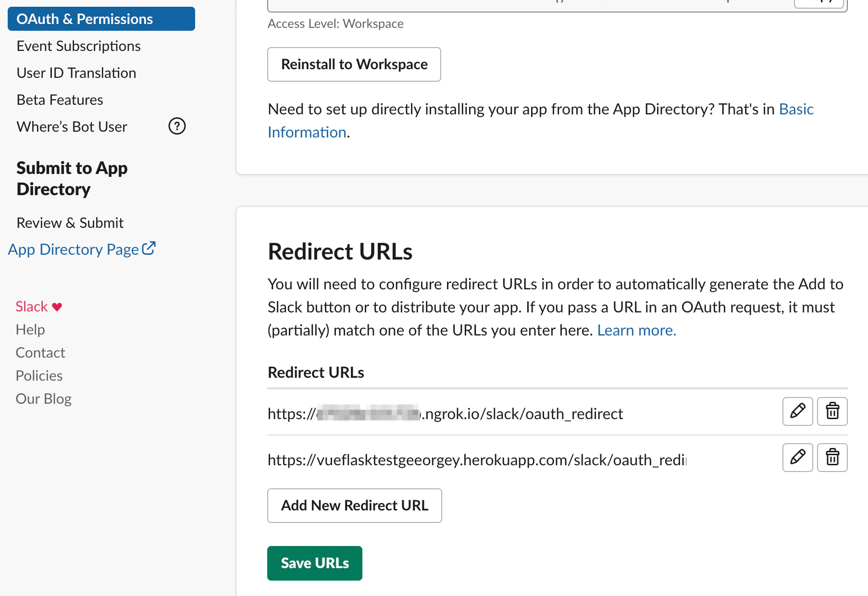Click the Redirect URLs main heading

click(x=340, y=252)
